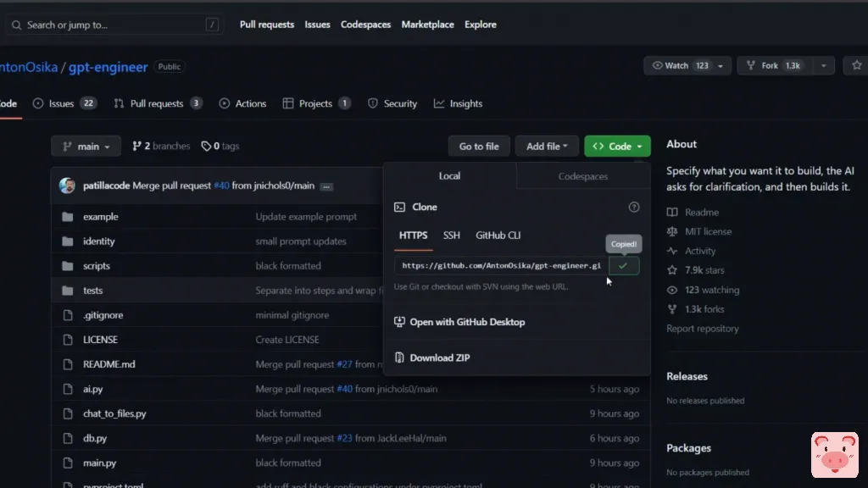
Task: Click the 0 tags link
Action: pos(220,146)
